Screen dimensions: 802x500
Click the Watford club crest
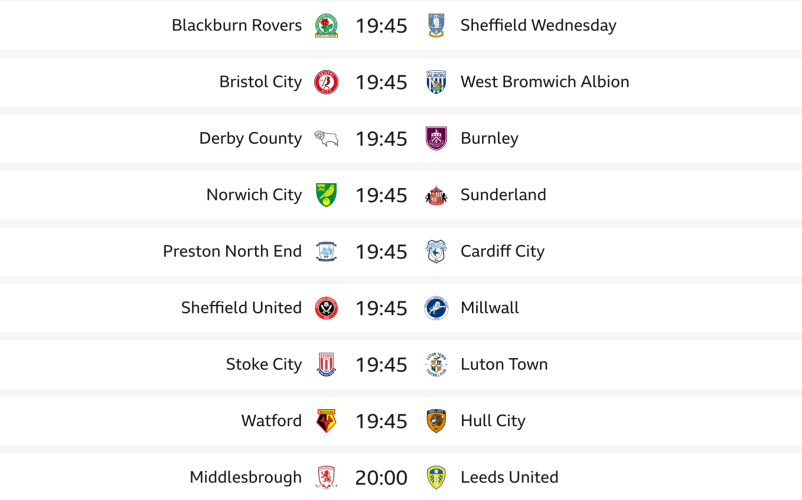[326, 421]
